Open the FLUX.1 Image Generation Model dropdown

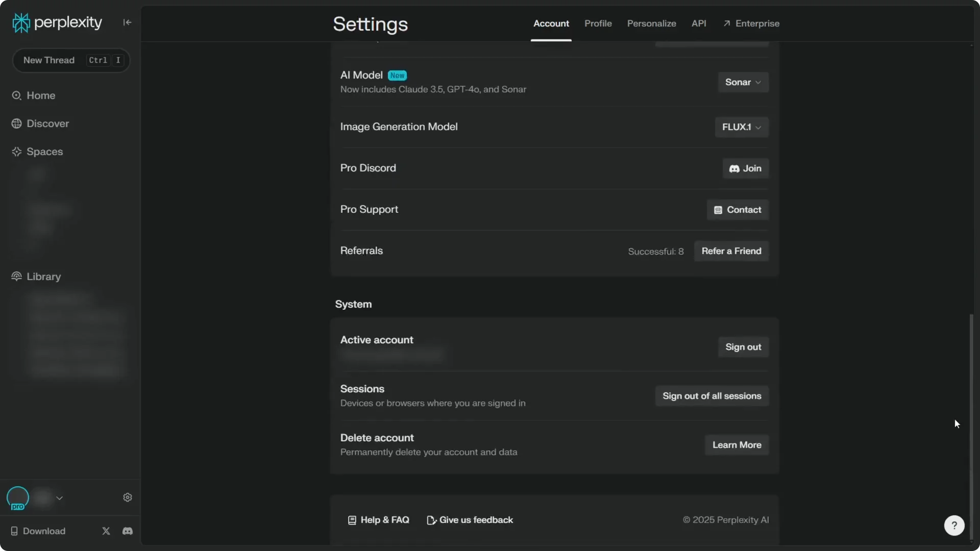click(741, 127)
